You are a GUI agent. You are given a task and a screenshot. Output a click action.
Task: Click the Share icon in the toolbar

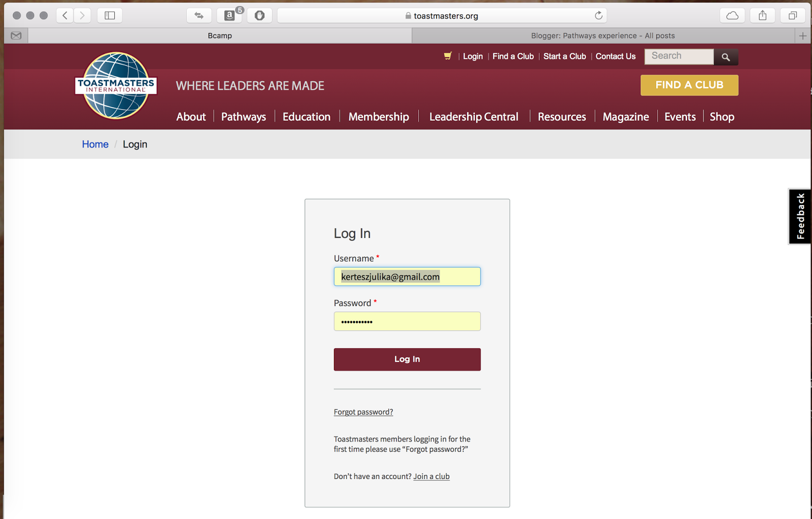(762, 15)
